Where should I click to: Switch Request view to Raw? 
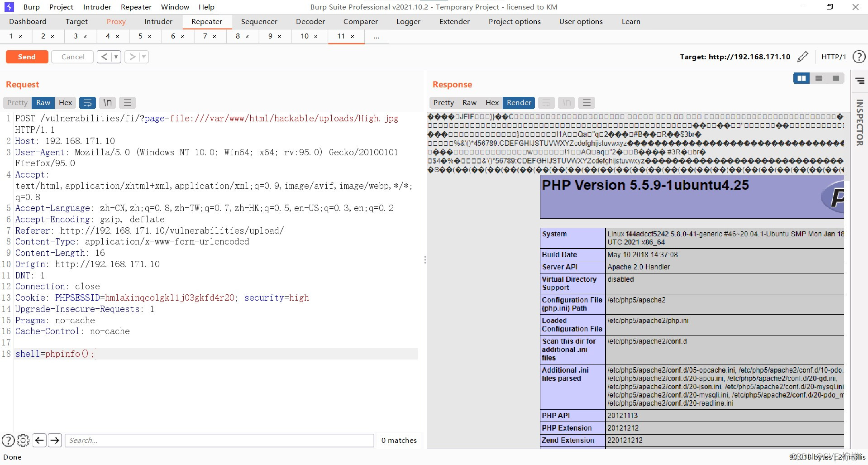click(43, 103)
